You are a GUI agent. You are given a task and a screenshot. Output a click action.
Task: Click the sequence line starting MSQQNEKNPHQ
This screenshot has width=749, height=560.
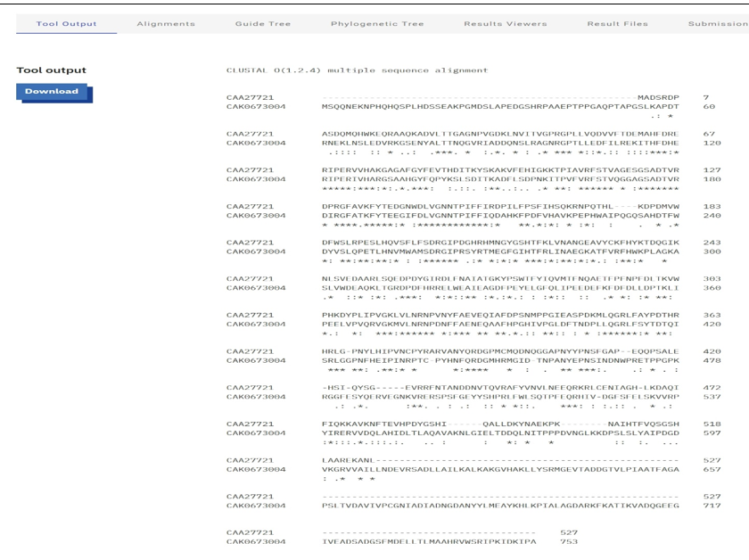click(x=500, y=106)
